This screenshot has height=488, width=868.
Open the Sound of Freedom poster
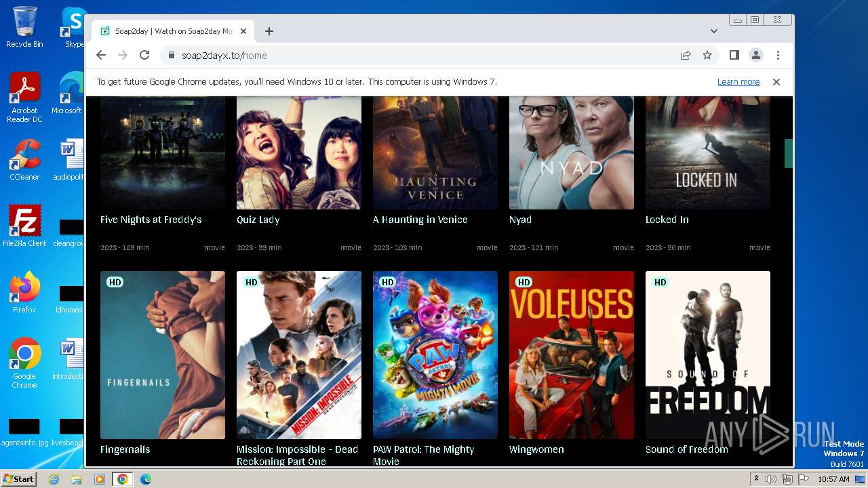[x=708, y=355]
